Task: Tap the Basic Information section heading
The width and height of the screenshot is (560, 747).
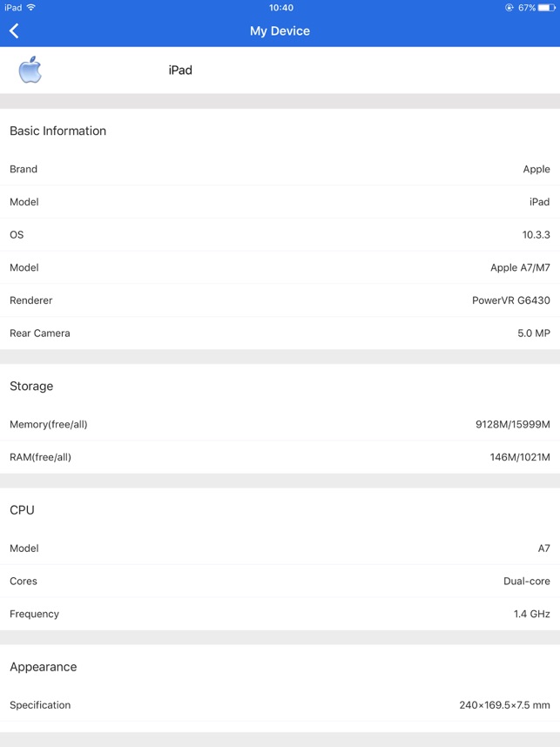Action: [57, 131]
